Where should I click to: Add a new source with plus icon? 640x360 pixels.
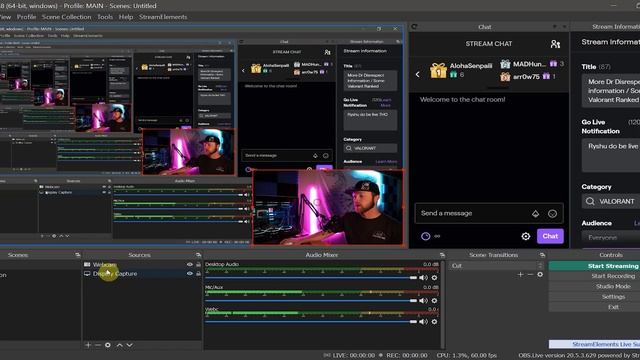tap(88, 345)
